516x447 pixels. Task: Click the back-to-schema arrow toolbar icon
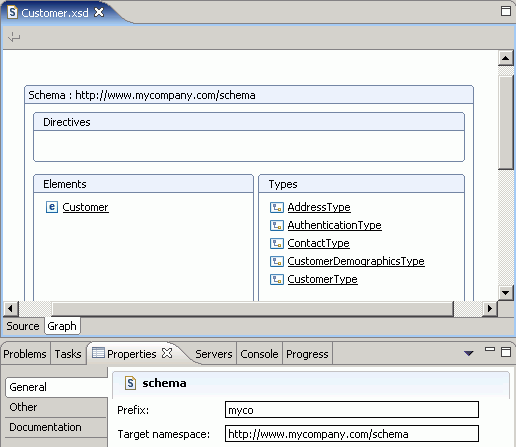[14, 37]
